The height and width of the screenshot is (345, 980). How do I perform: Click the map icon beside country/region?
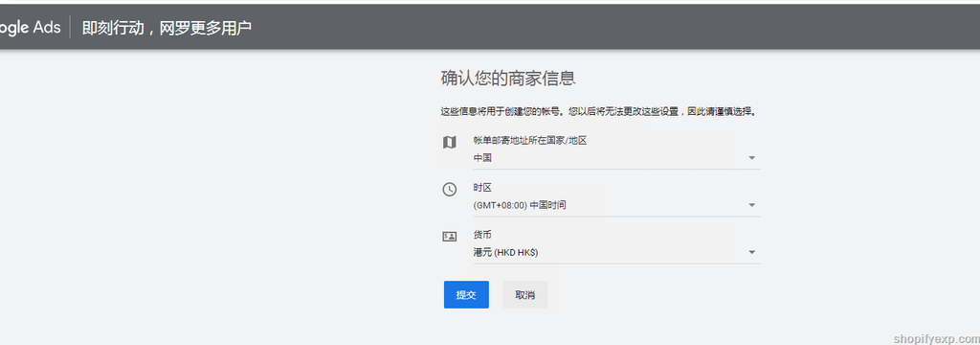450,143
